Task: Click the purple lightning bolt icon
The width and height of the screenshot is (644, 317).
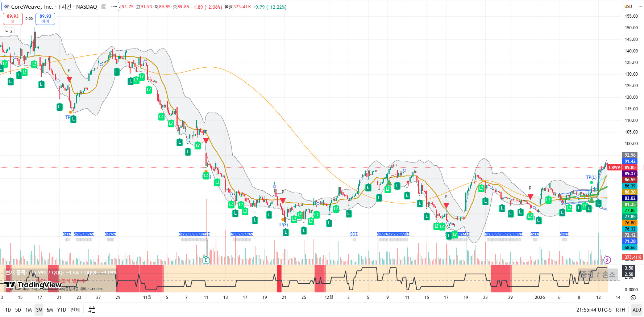Action: [x=607, y=260]
